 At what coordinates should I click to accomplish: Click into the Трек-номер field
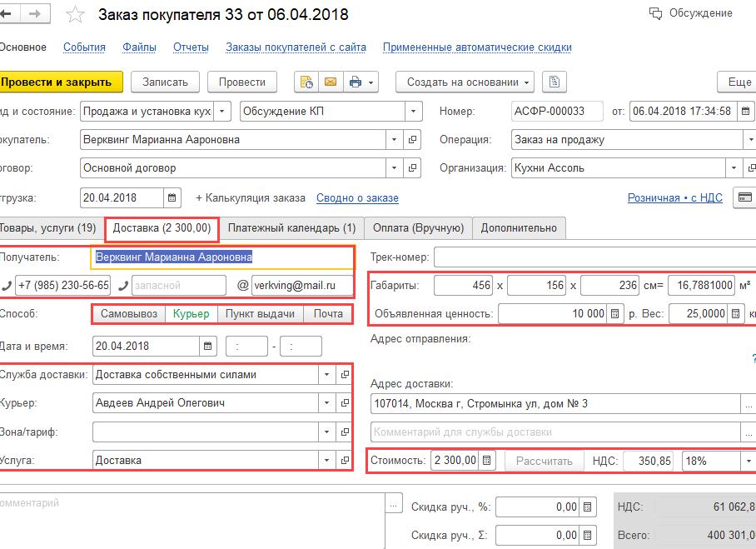[x=595, y=257]
